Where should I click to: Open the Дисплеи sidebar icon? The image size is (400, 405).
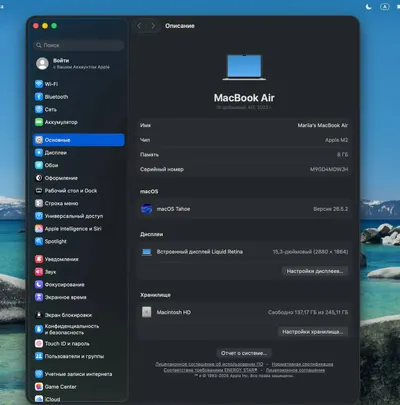point(39,153)
